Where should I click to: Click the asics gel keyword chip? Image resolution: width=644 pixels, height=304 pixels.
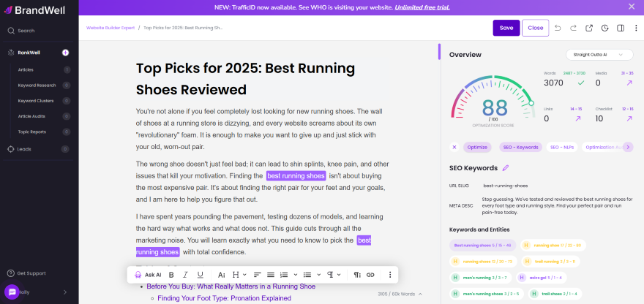[x=542, y=278]
